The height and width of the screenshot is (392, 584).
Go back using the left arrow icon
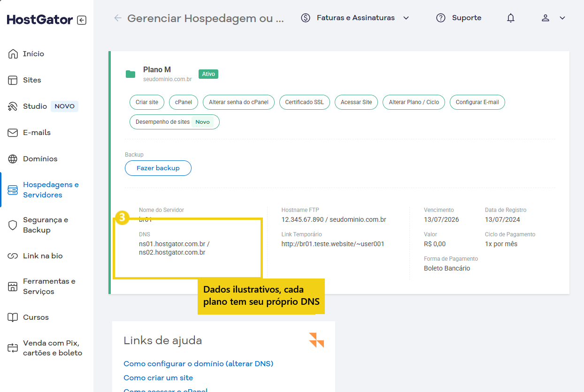click(118, 18)
